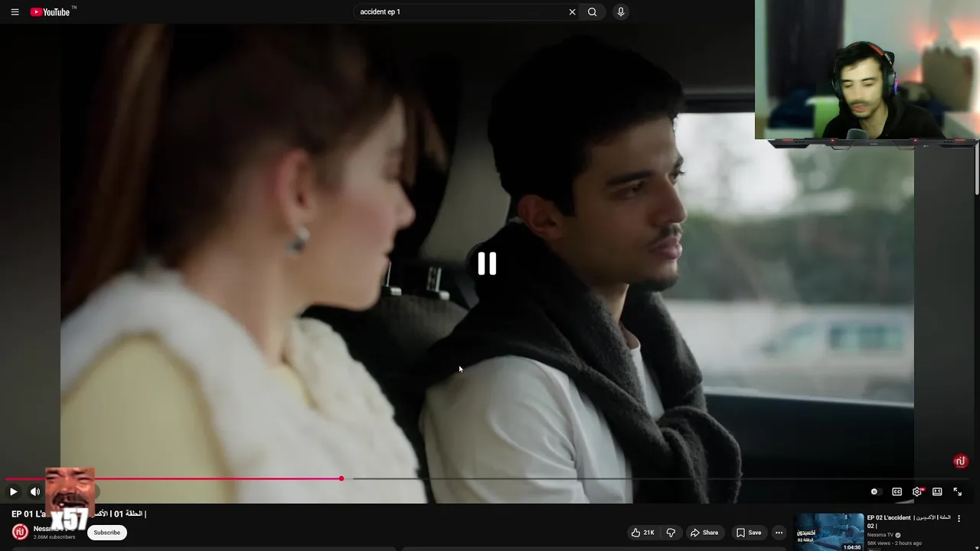This screenshot has width=980, height=551.
Task: Click the page vertical scrollbar thumb
Action: 976,171
